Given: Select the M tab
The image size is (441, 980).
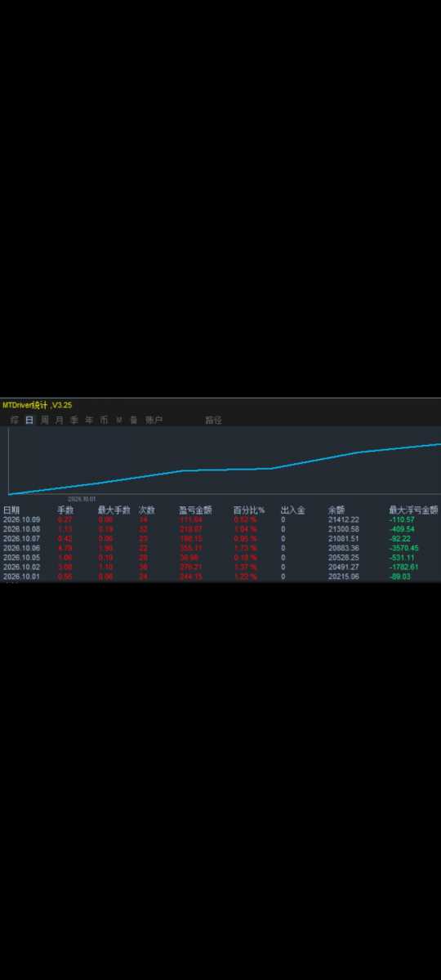Looking at the screenshot, I should click(x=118, y=420).
